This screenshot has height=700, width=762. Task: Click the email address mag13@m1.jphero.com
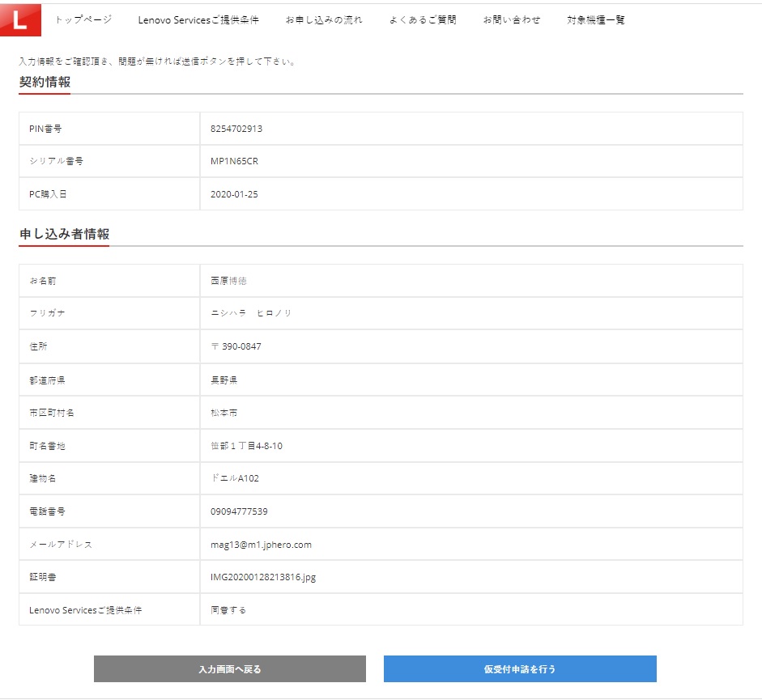261,545
